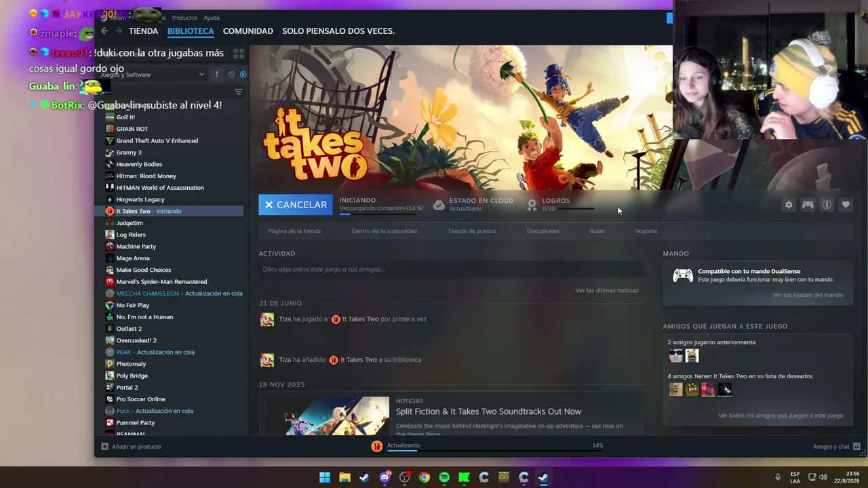
Task: Go back with the Steam navigation arrow
Action: click(104, 31)
